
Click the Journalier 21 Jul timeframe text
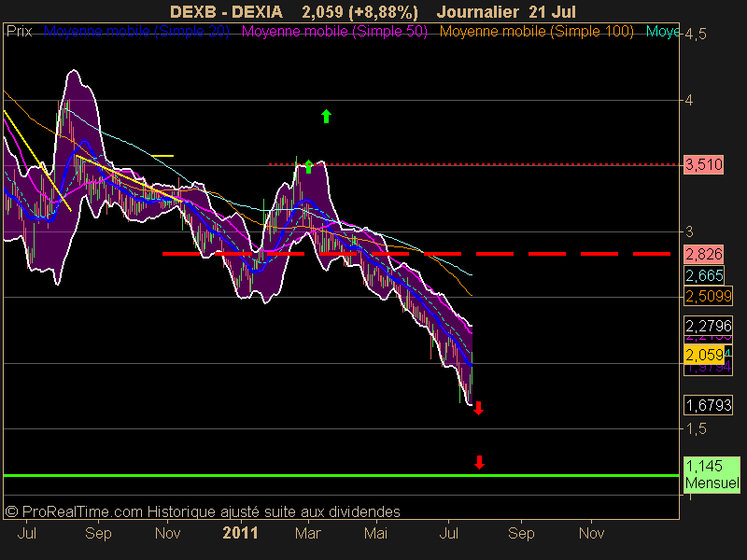506,12
